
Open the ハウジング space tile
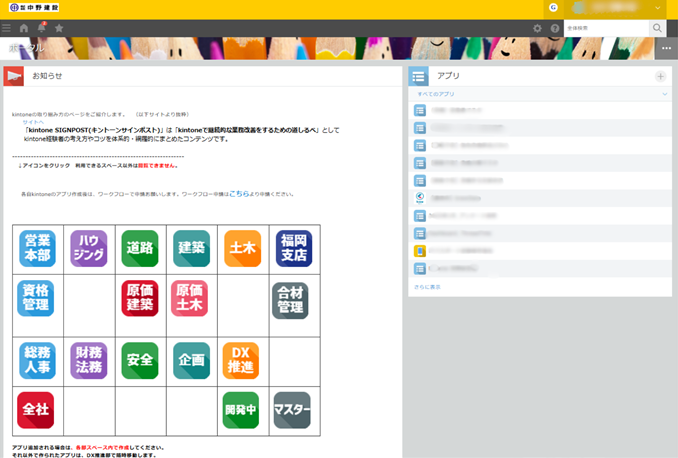pyautogui.click(x=89, y=249)
